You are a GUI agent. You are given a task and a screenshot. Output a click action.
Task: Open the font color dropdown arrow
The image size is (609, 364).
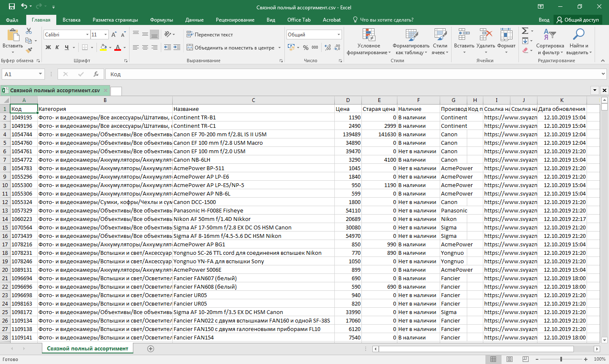[x=125, y=47]
